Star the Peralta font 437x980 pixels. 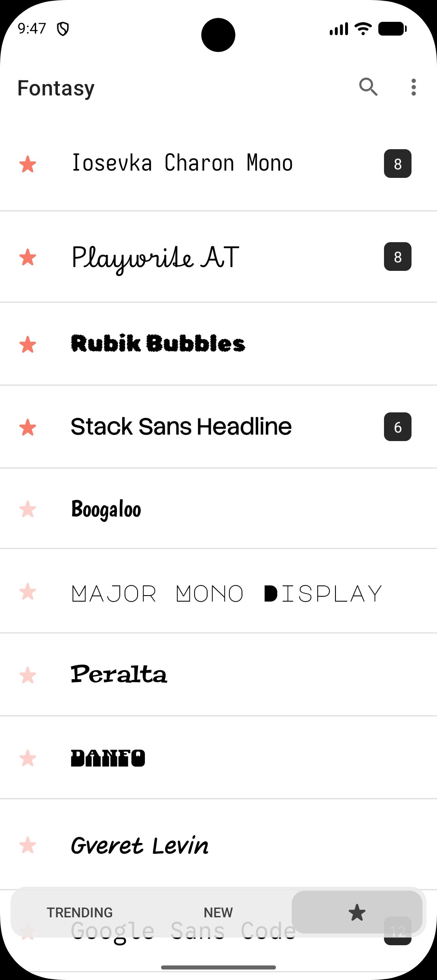[x=28, y=675]
